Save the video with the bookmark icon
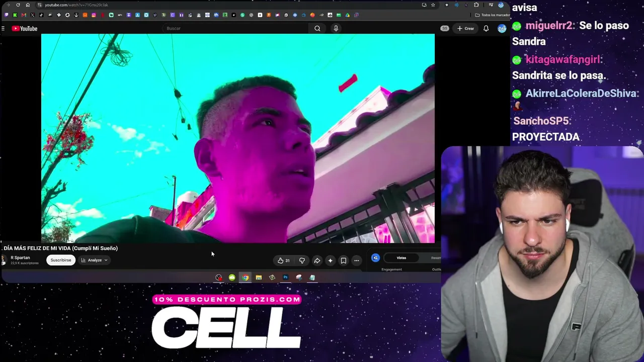The width and height of the screenshot is (644, 362). 344,260
